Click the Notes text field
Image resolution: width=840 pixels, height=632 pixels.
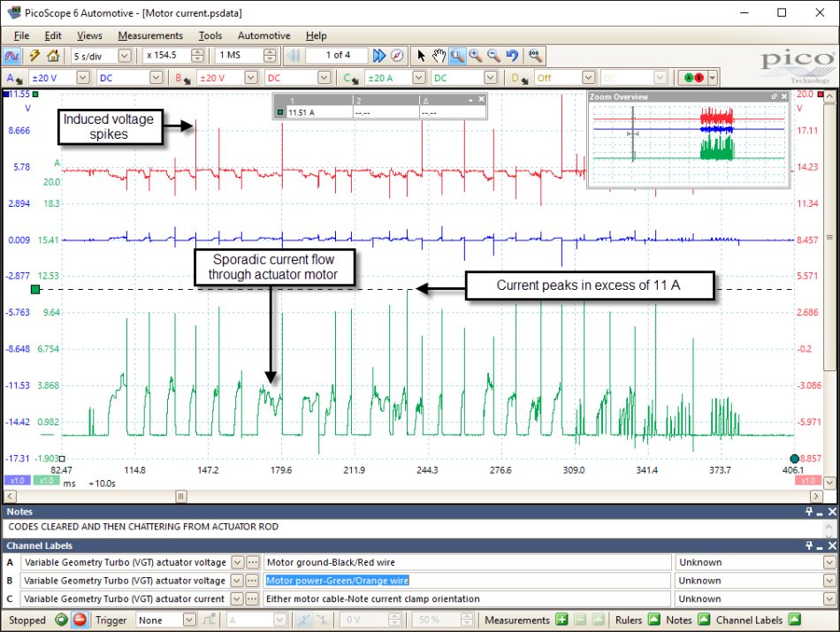tap(414, 527)
